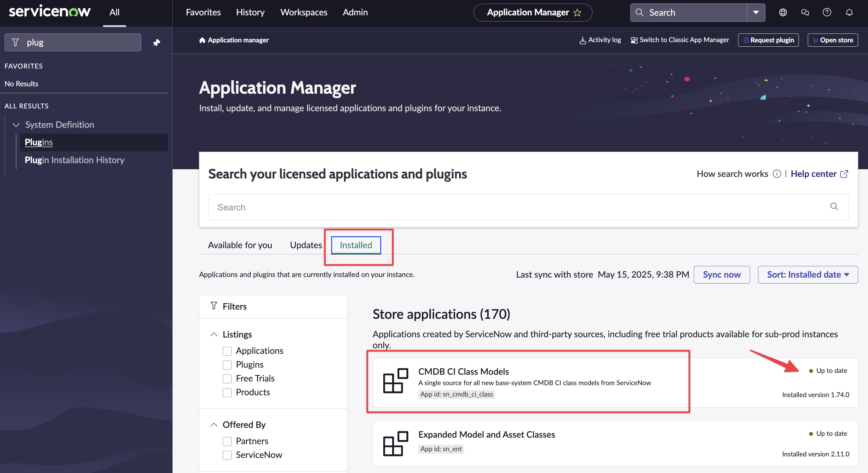Click the Activity log download icon

[582, 41]
